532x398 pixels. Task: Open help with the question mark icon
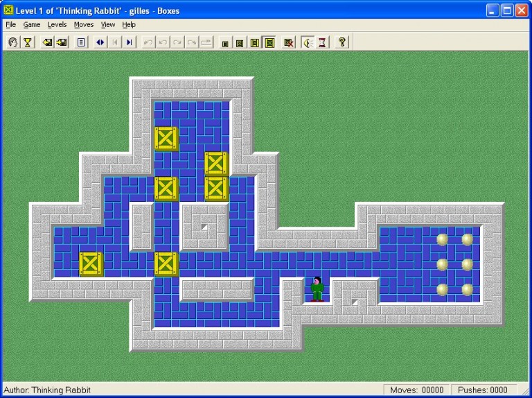click(x=342, y=42)
